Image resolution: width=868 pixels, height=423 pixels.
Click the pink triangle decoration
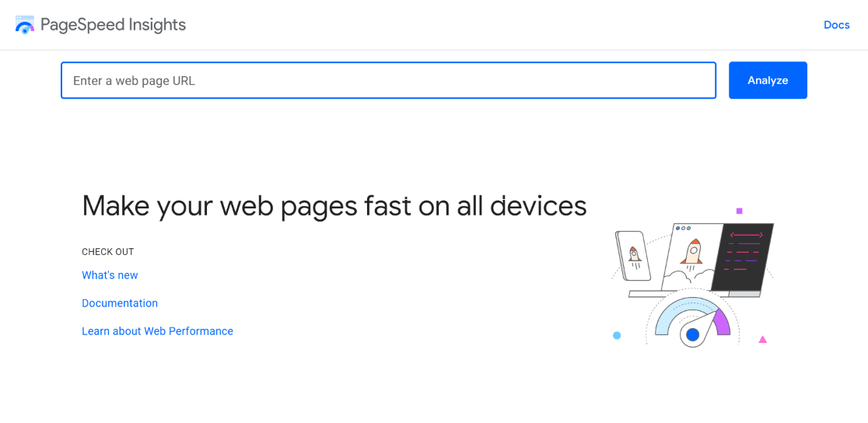[x=762, y=339]
